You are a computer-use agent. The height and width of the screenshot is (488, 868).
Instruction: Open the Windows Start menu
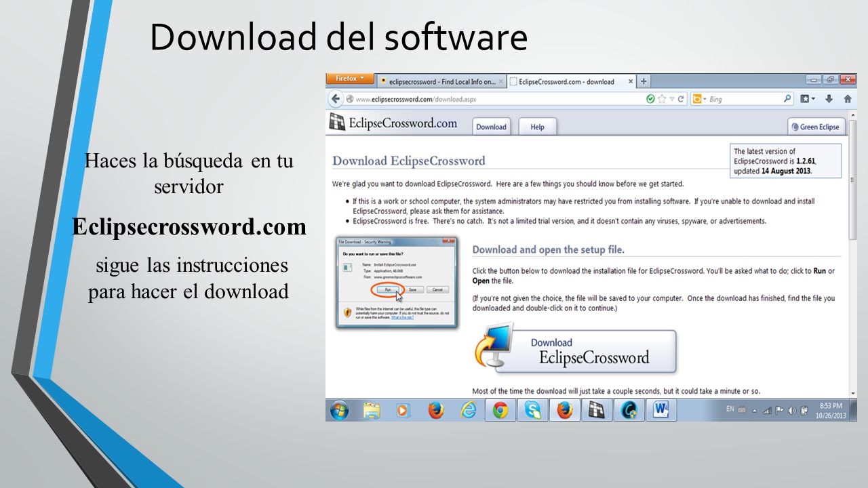pyautogui.click(x=339, y=410)
